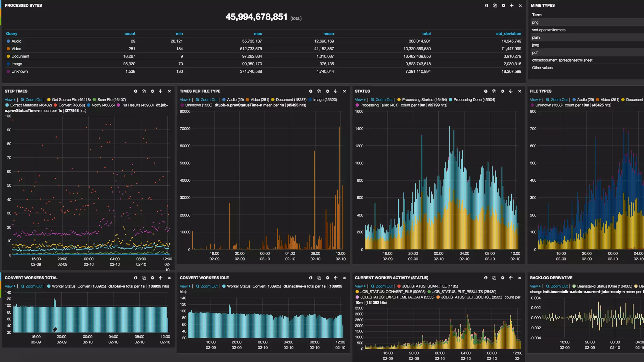Click Zoom Out in Times Per File Type panel
The height and width of the screenshot is (362, 644).
(x=209, y=100)
